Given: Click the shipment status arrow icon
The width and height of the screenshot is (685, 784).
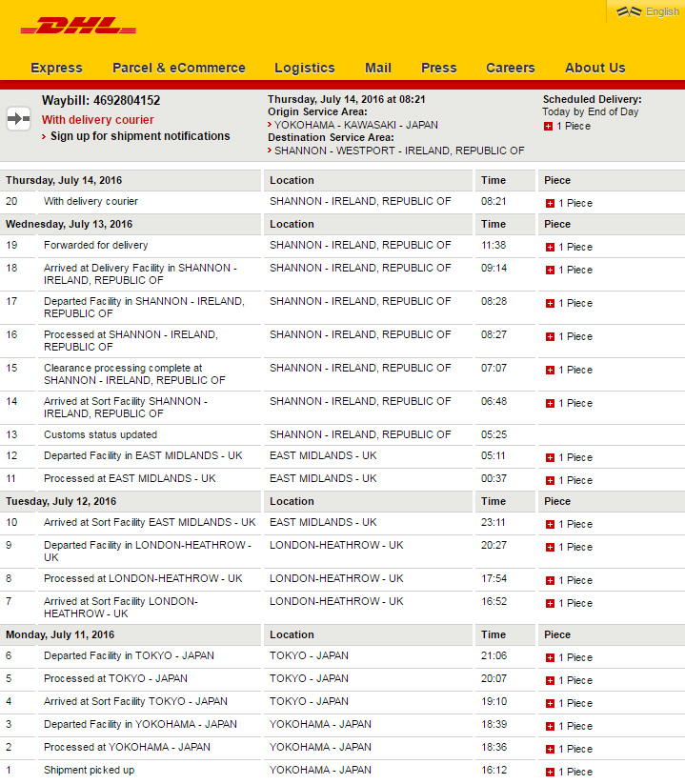Looking at the screenshot, I should [18, 118].
